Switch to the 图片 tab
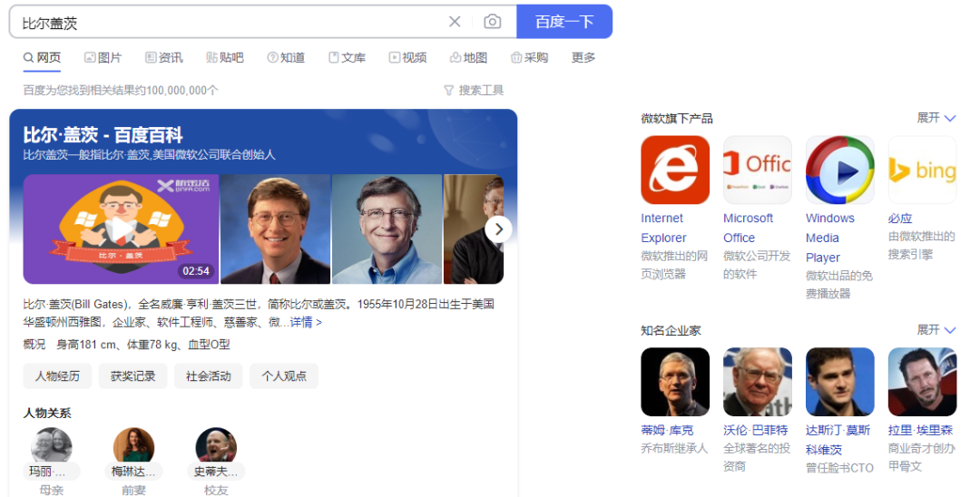 click(x=103, y=57)
